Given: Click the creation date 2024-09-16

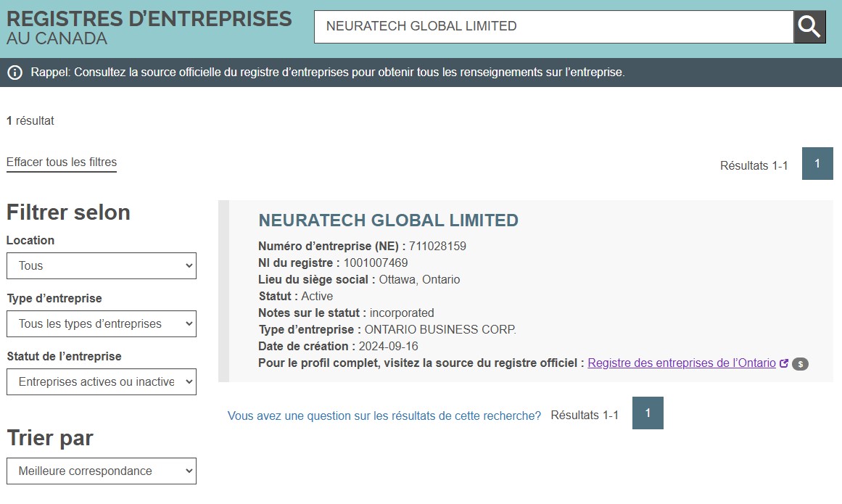Looking at the screenshot, I should [x=389, y=347].
